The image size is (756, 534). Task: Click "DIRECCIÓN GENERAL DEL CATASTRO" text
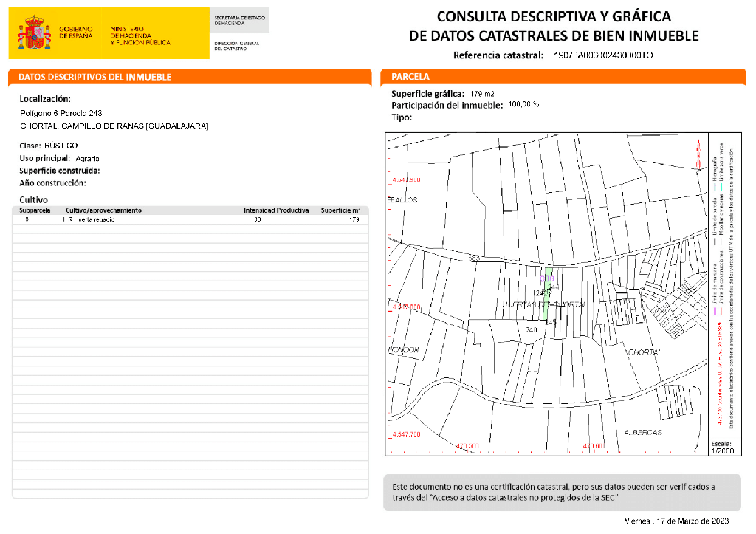click(237, 46)
